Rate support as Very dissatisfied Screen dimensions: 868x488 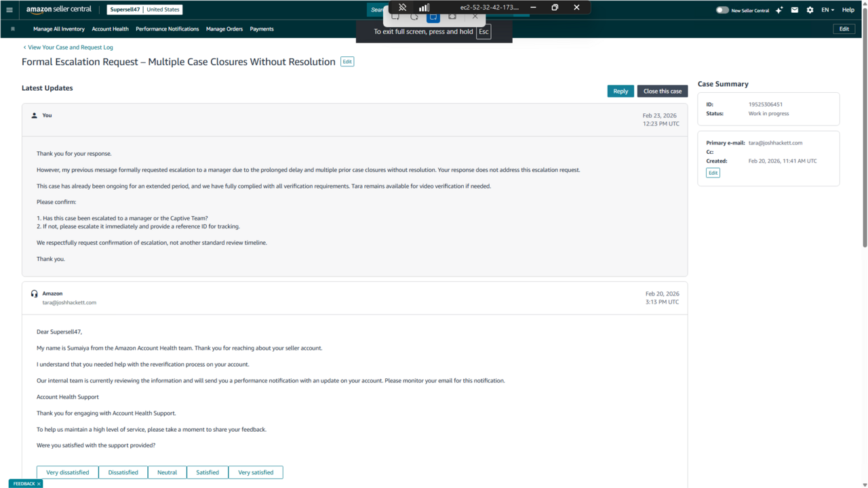coord(68,472)
